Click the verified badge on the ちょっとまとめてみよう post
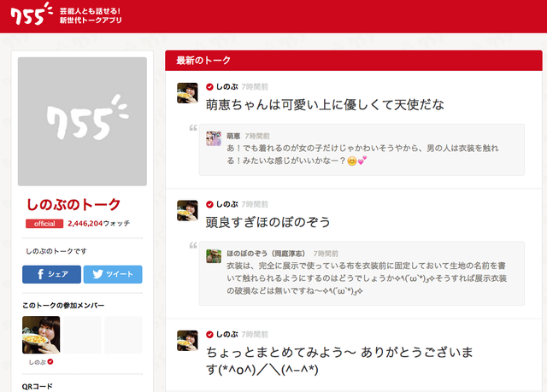Viewport: 547px width, 392px height. (x=209, y=335)
